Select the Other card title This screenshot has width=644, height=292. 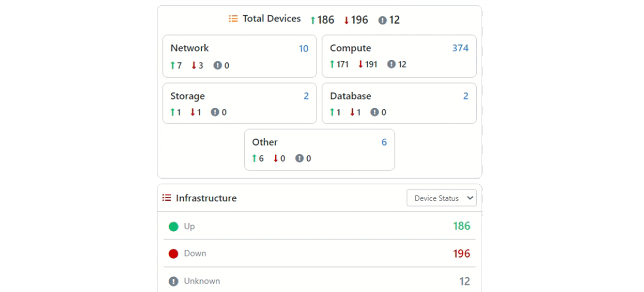(x=265, y=142)
